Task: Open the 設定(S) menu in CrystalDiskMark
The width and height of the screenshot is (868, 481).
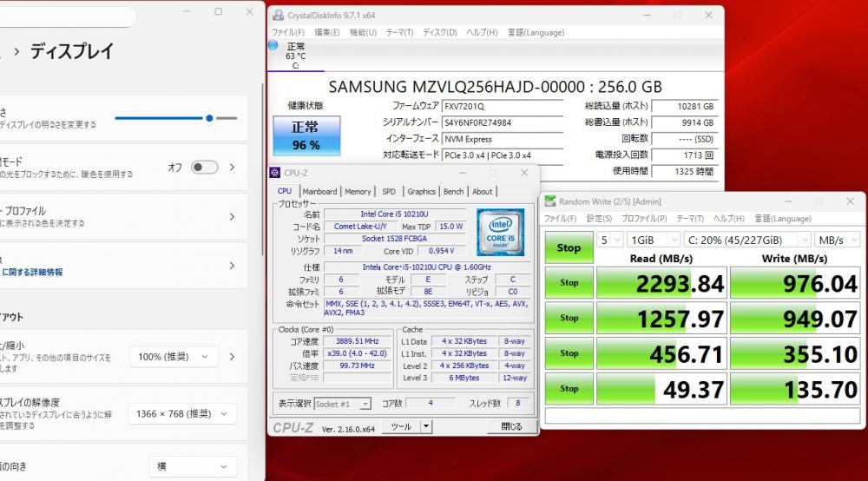Action: click(x=599, y=219)
